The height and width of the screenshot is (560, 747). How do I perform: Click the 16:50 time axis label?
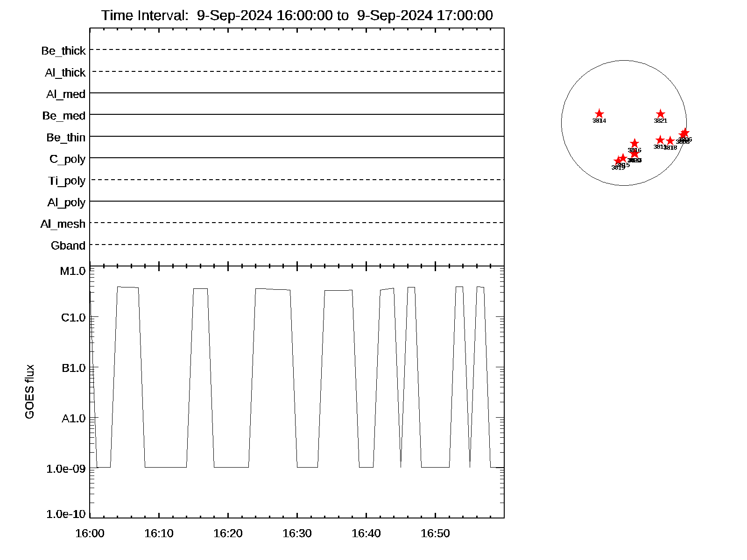coord(435,533)
